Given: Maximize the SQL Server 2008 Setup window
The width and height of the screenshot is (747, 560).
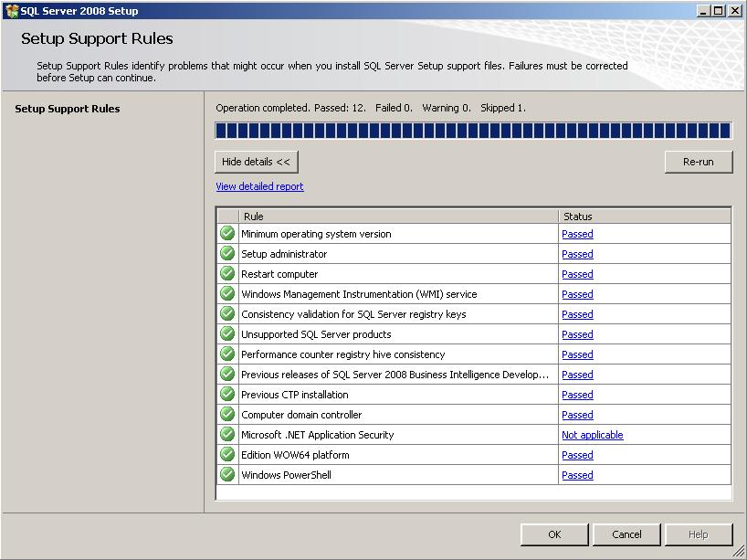Looking at the screenshot, I should click(x=718, y=10).
